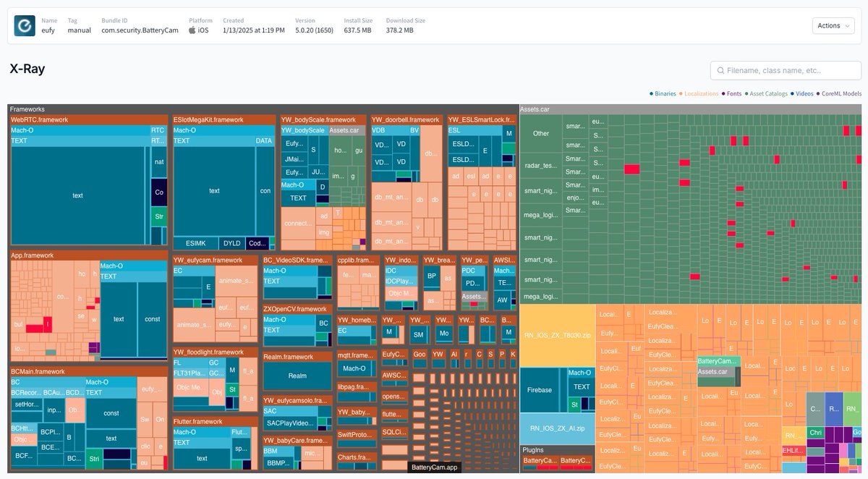The height and width of the screenshot is (479, 868).
Task: Open the Actions dropdown
Action: (833, 25)
